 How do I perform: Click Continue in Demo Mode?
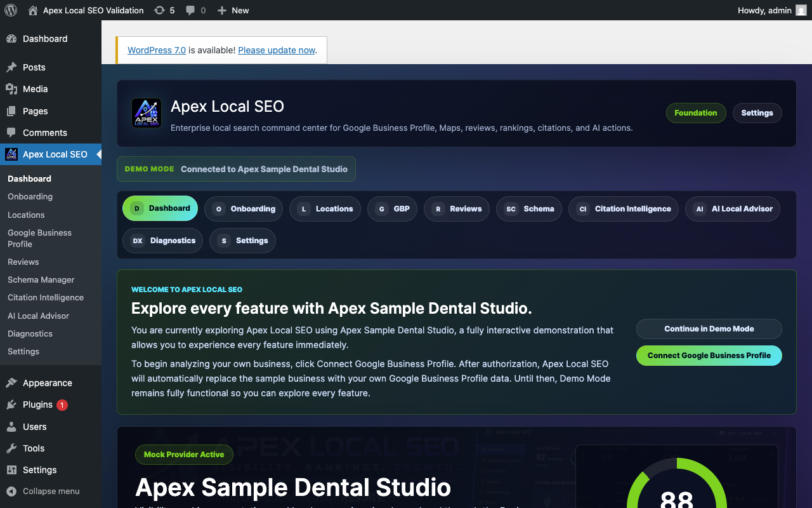coord(709,329)
